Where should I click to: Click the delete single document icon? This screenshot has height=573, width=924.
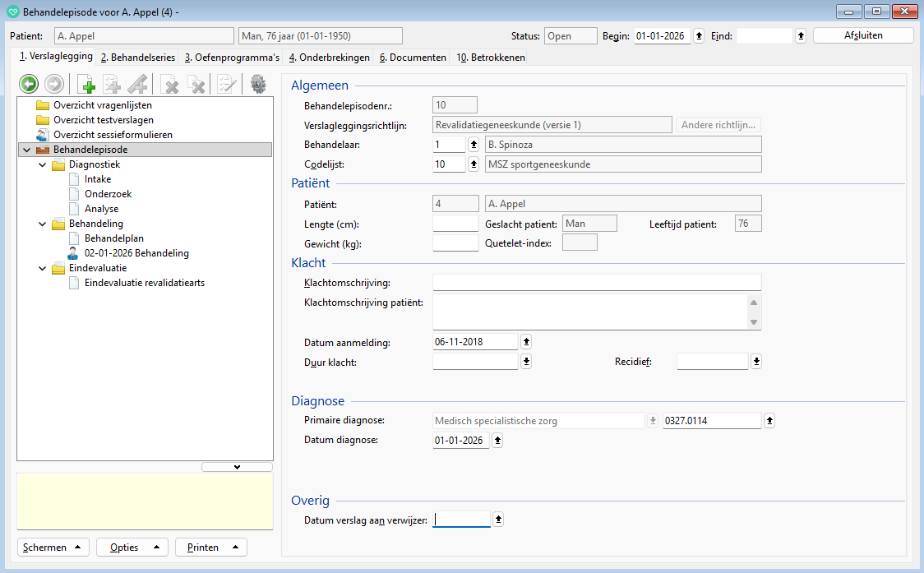point(169,84)
